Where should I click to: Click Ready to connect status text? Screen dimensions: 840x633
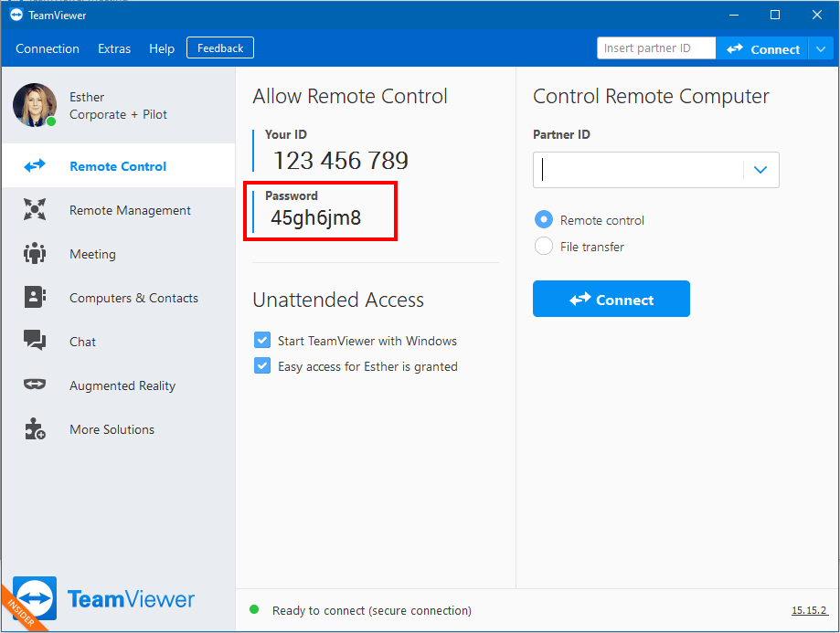click(372, 610)
